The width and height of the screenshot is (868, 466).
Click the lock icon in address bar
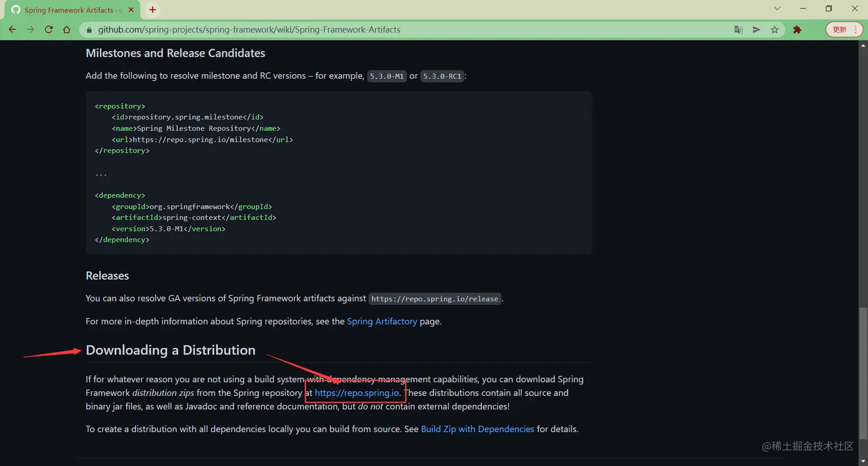click(90, 30)
